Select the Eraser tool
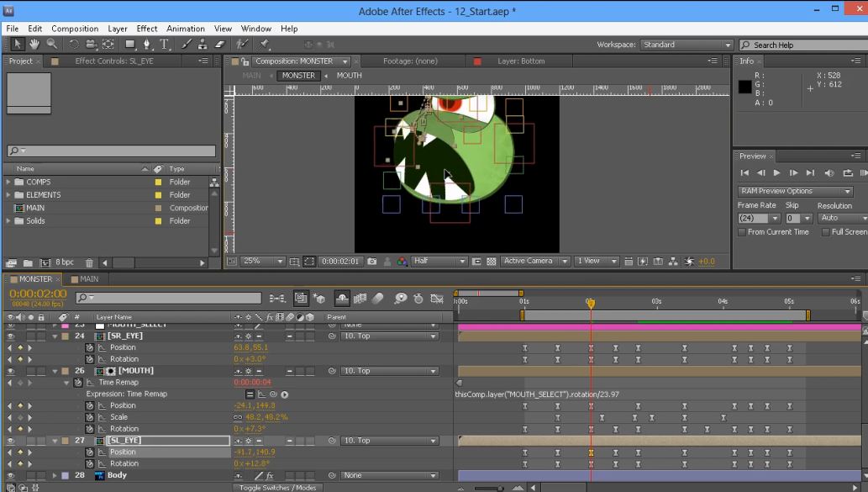This screenshot has width=868, height=492. 220,45
